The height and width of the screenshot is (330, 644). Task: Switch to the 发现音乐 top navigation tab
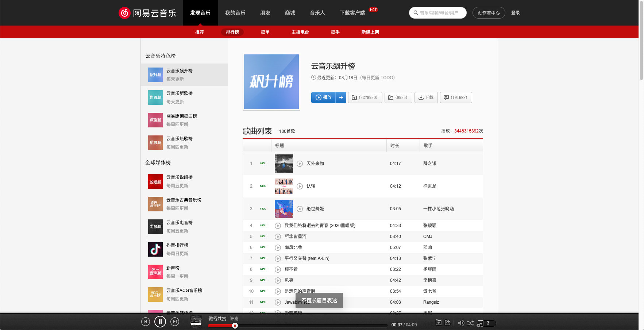pos(200,13)
